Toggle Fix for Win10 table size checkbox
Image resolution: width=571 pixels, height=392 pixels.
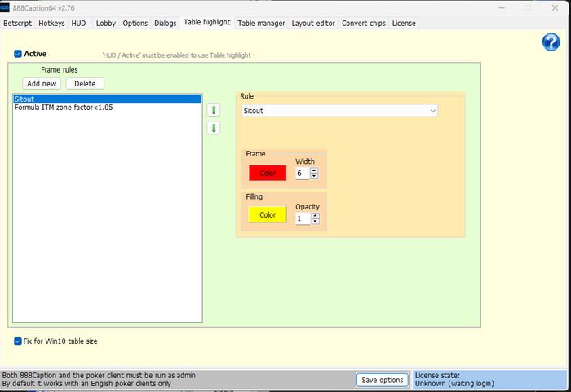18,341
